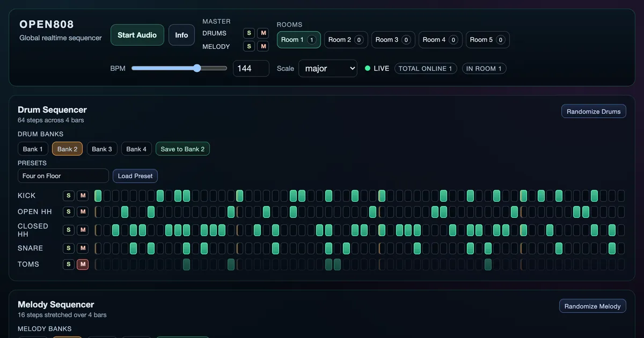Click Save to Bank 2
This screenshot has height=338, width=644.
pyautogui.click(x=182, y=149)
